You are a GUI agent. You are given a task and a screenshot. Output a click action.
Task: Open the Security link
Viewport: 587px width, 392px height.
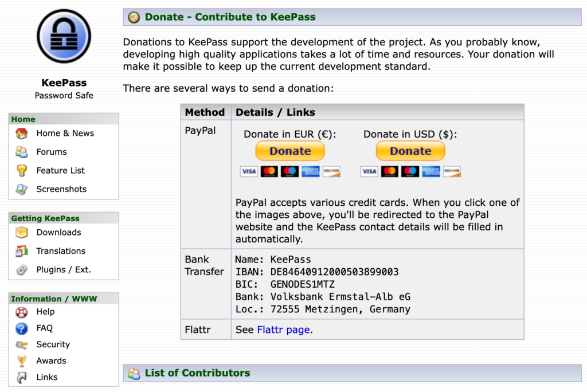point(53,345)
